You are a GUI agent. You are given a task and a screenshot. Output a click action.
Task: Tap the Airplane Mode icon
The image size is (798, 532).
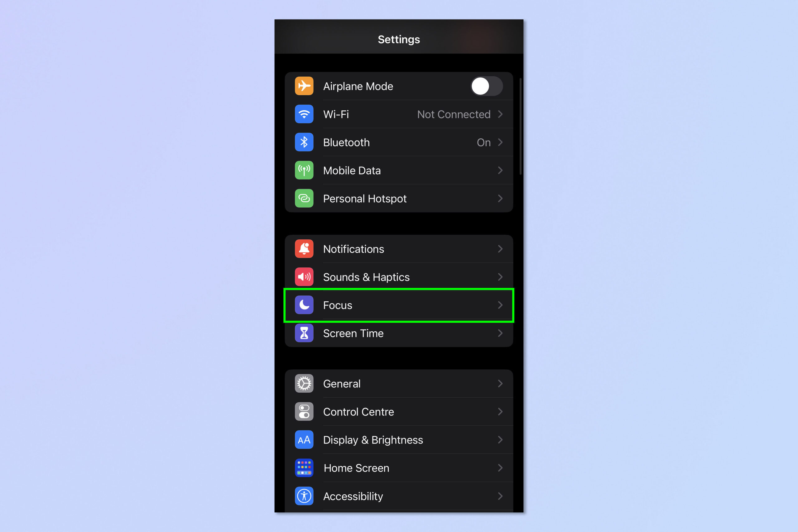[x=303, y=86]
